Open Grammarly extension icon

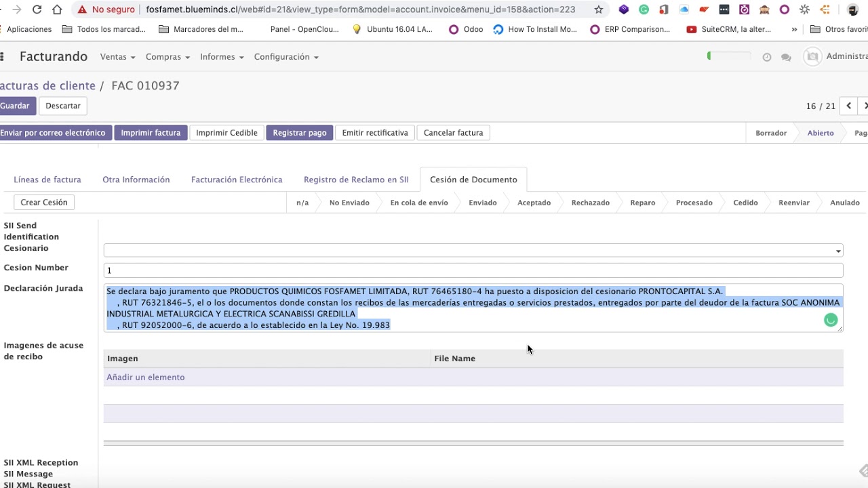click(644, 9)
